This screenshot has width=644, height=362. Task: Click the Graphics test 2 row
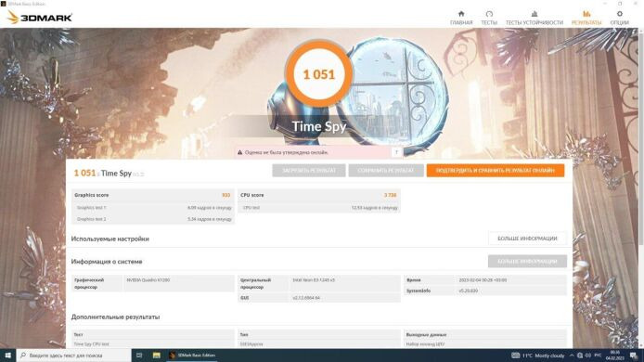152,219
